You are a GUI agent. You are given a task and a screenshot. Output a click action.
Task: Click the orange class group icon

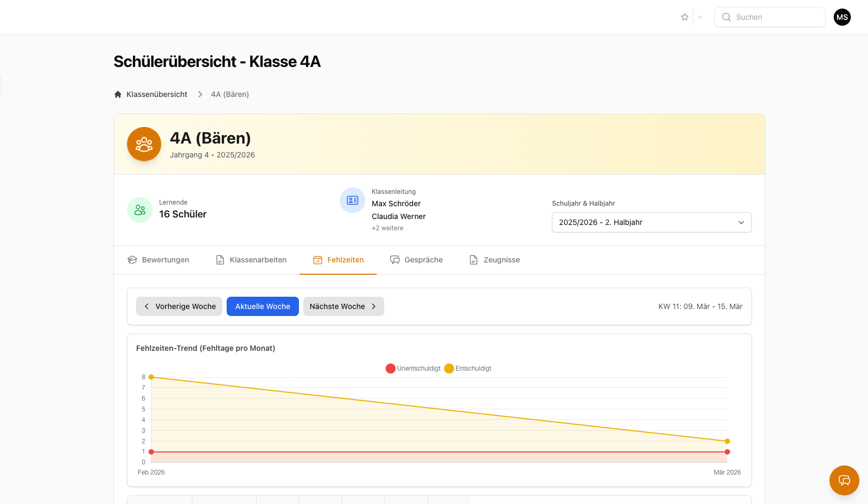(144, 144)
